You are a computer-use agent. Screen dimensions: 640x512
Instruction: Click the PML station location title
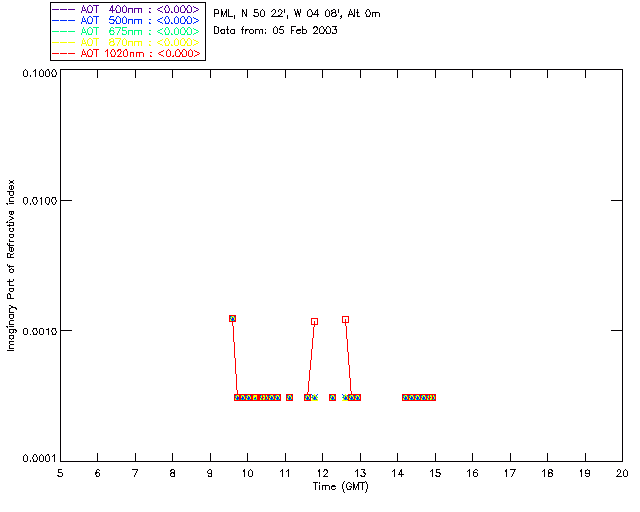pyautogui.click(x=297, y=14)
